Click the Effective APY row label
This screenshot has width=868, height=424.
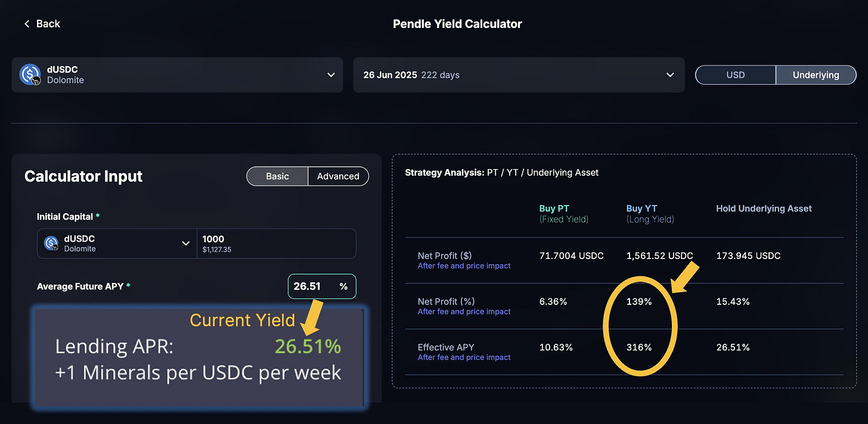tap(446, 348)
